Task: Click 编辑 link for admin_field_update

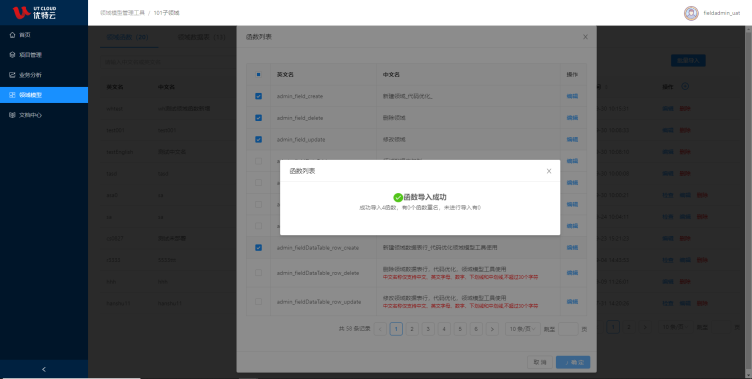Action: pos(572,139)
